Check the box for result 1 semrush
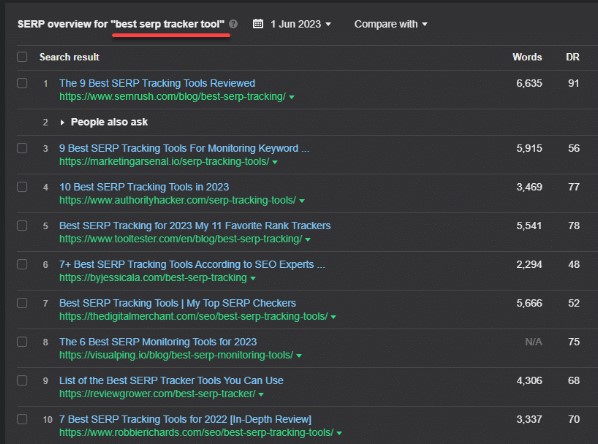 (x=22, y=83)
